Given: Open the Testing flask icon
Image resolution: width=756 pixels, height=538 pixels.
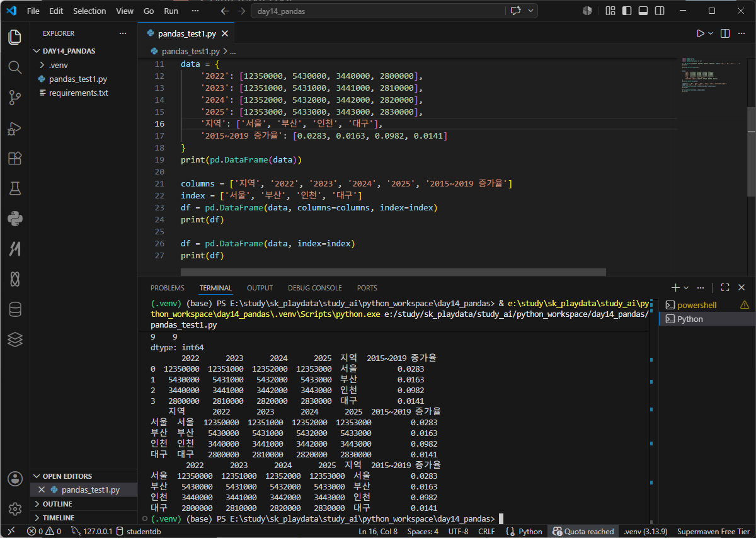Looking at the screenshot, I should point(14,188).
